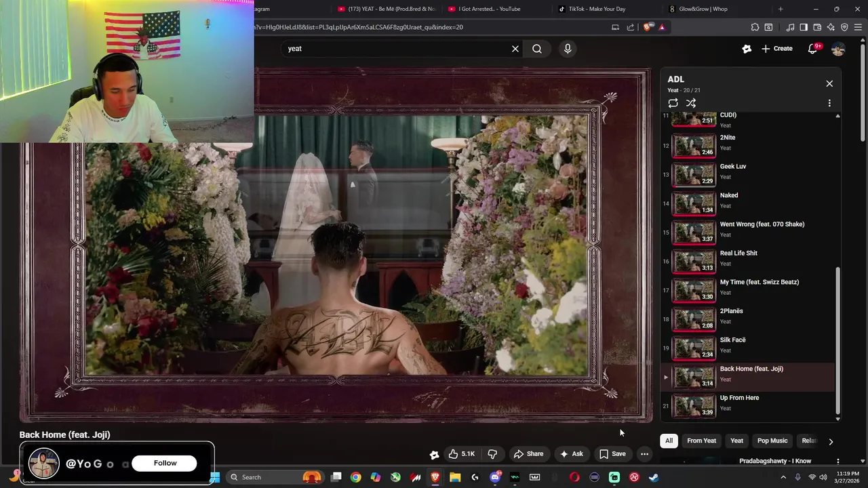Open browser extensions puzzle icon
Viewport: 868px width, 488px height.
tap(755, 27)
